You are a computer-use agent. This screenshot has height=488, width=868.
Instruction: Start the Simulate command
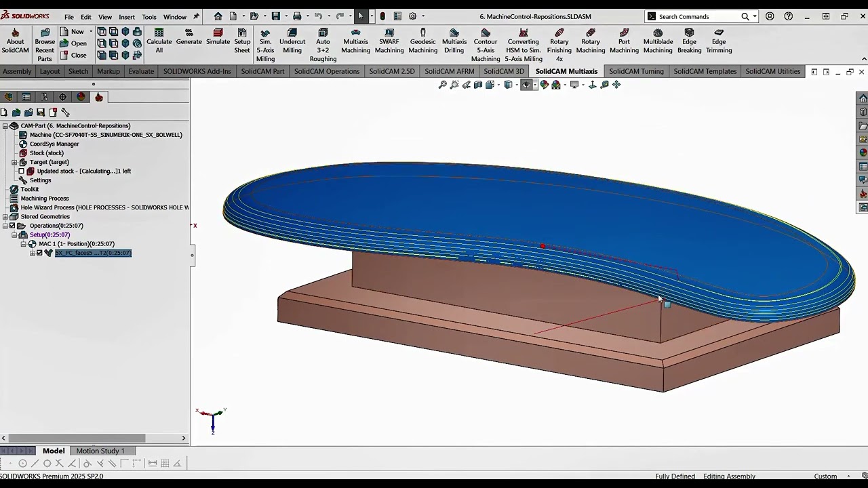point(218,37)
